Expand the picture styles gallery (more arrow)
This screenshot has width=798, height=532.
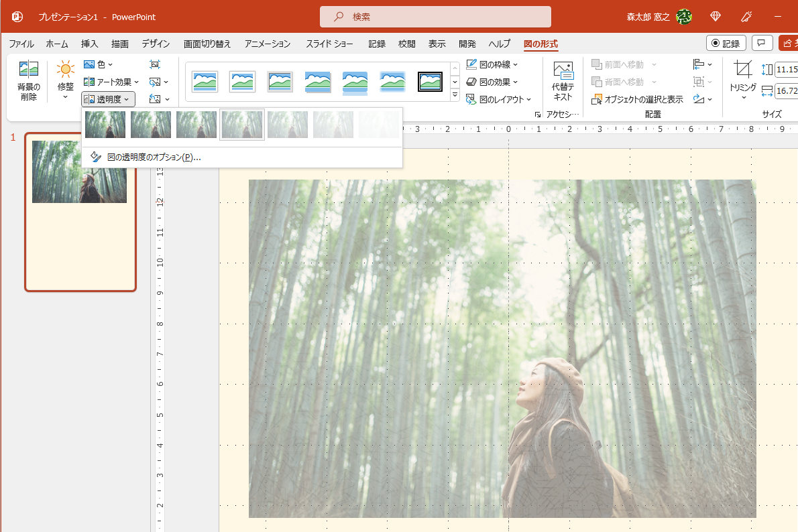click(x=455, y=95)
